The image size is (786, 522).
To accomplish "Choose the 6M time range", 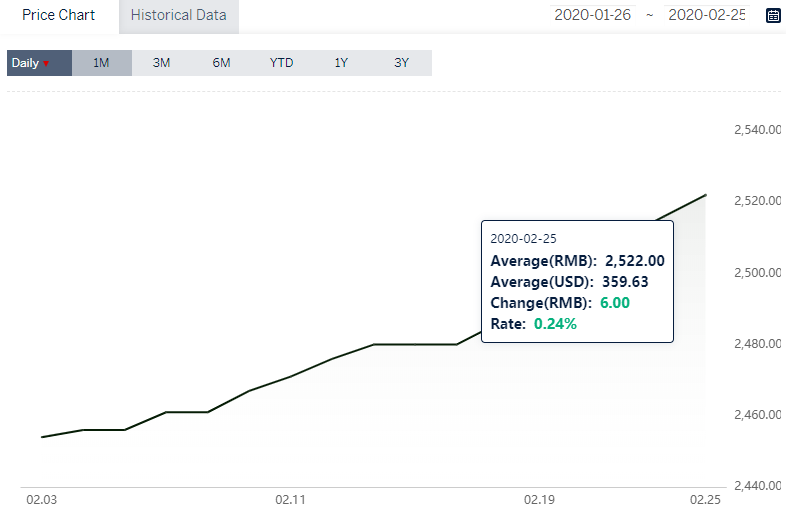I will click(x=222, y=63).
